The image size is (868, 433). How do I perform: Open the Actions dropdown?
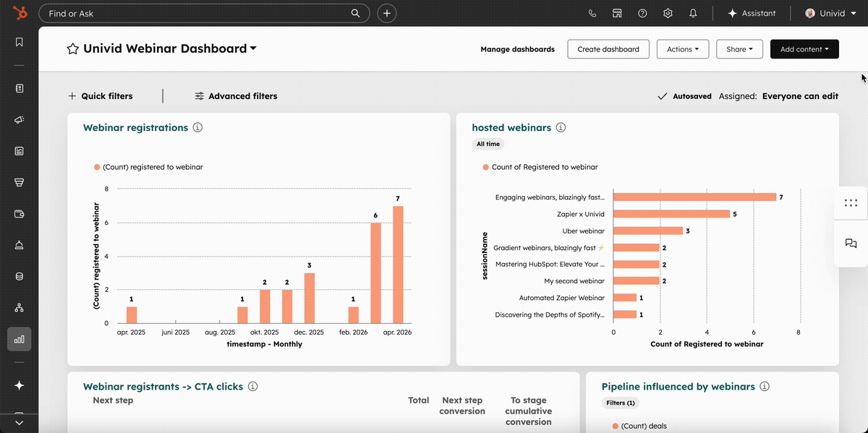[x=682, y=48]
